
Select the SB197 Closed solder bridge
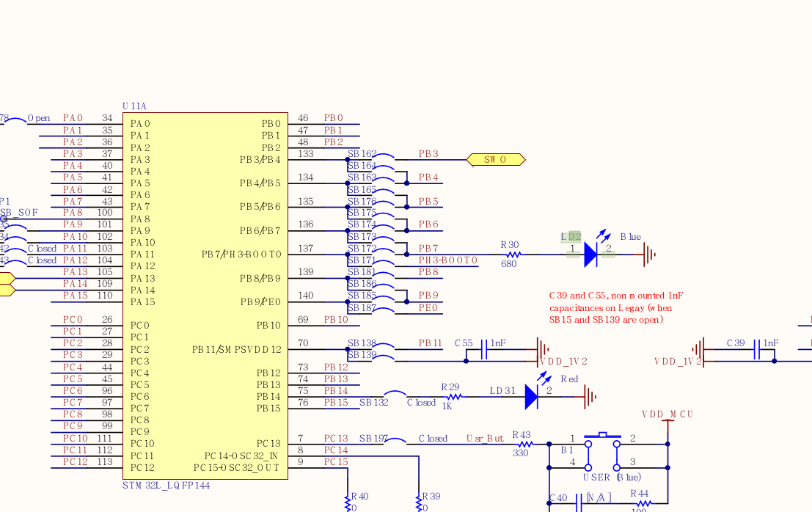pos(396,440)
